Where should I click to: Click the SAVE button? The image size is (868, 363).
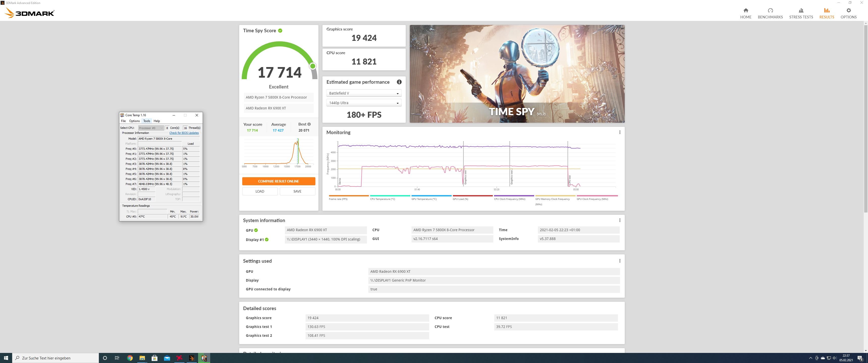pyautogui.click(x=297, y=191)
